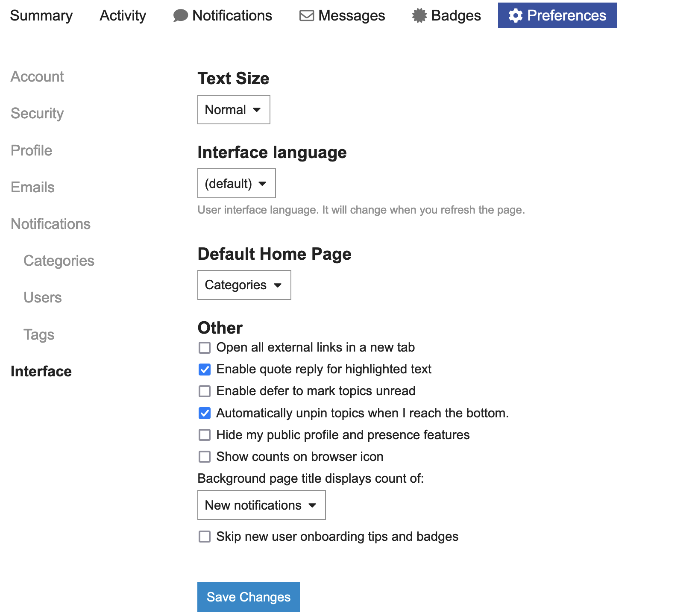The width and height of the screenshot is (692, 616).
Task: Expand the New notifications dropdown
Action: tap(261, 505)
